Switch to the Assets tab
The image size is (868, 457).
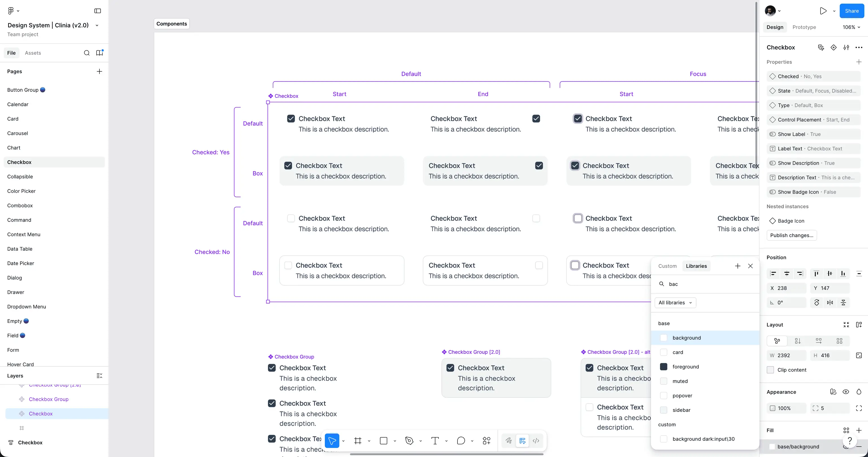pyautogui.click(x=33, y=53)
